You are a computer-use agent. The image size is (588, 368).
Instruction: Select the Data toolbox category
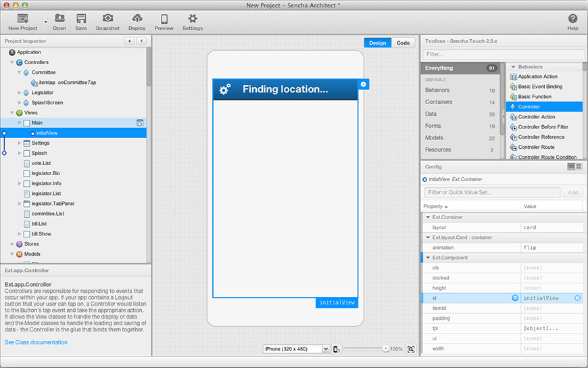pos(460,114)
